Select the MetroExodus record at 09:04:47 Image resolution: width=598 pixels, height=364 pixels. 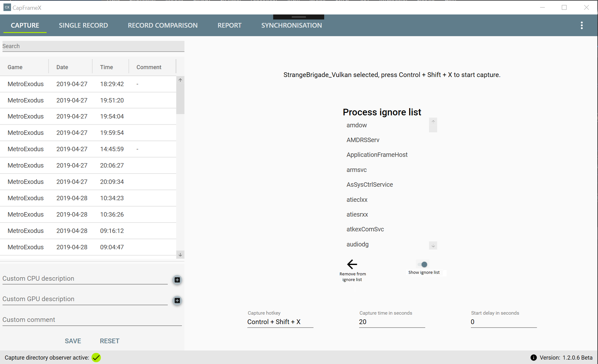(x=88, y=247)
